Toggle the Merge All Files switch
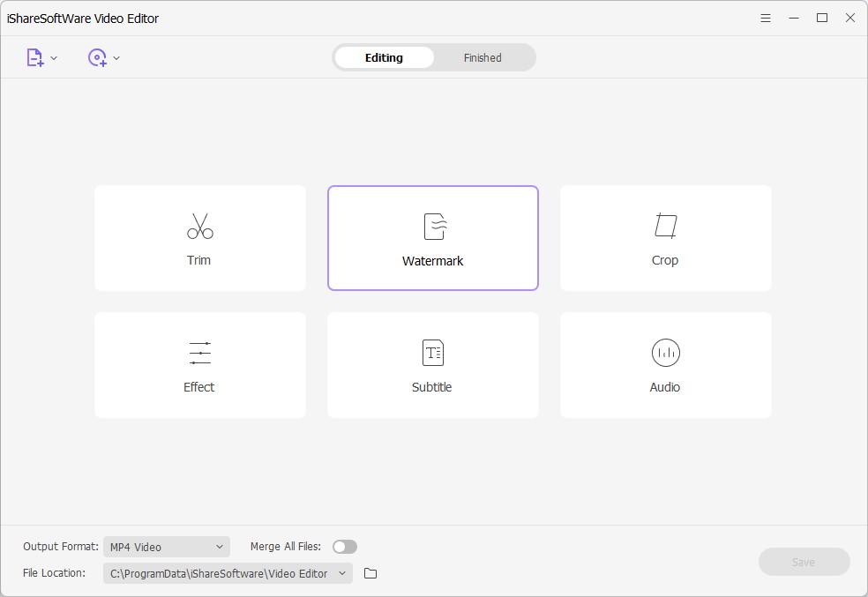The height and width of the screenshot is (597, 868). (345, 547)
